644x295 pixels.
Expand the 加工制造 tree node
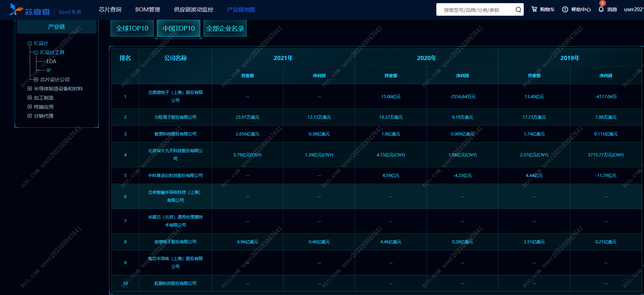pyautogui.click(x=30, y=98)
